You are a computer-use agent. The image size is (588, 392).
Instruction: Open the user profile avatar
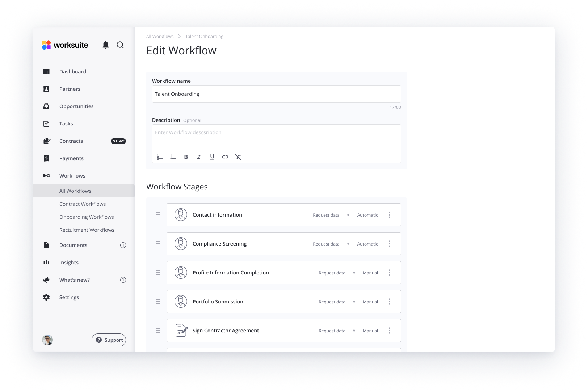tap(47, 340)
